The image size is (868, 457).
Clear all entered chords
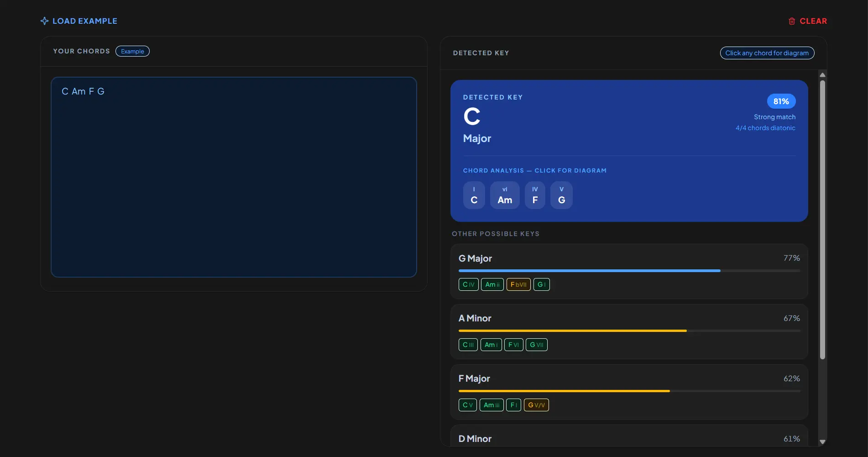click(807, 21)
